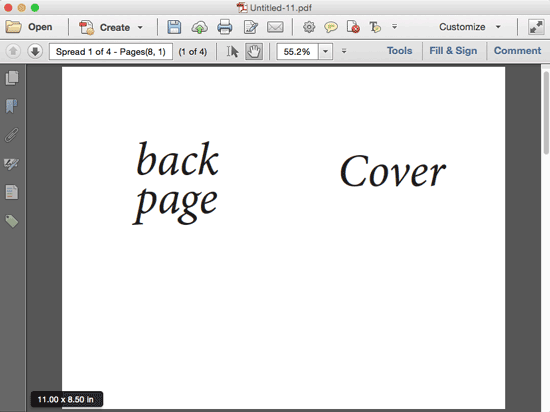Go to next page using down arrow
This screenshot has height=412, width=550.
35,52
